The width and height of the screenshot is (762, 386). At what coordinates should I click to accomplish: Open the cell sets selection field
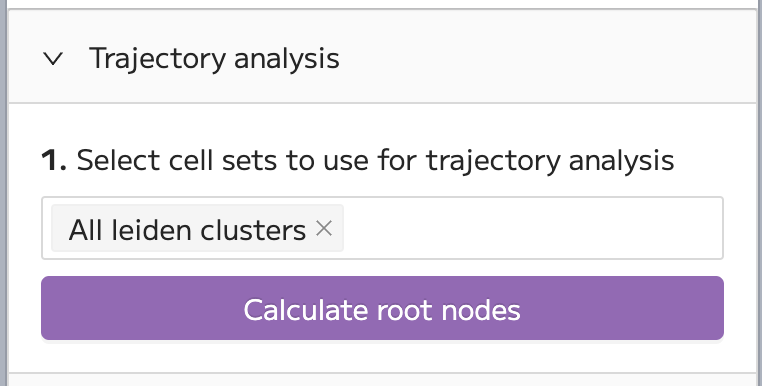click(x=382, y=228)
